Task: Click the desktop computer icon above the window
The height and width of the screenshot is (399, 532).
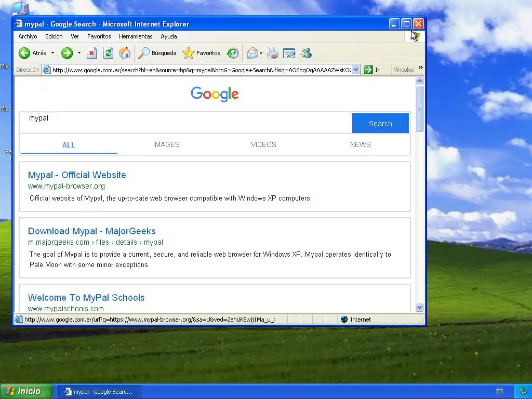Action: tap(20, 8)
